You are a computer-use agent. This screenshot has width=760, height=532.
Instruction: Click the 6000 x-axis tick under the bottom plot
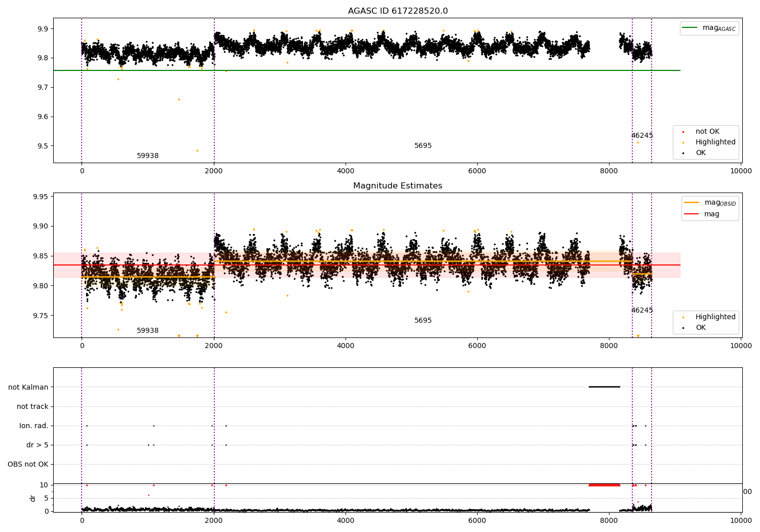[x=477, y=520]
